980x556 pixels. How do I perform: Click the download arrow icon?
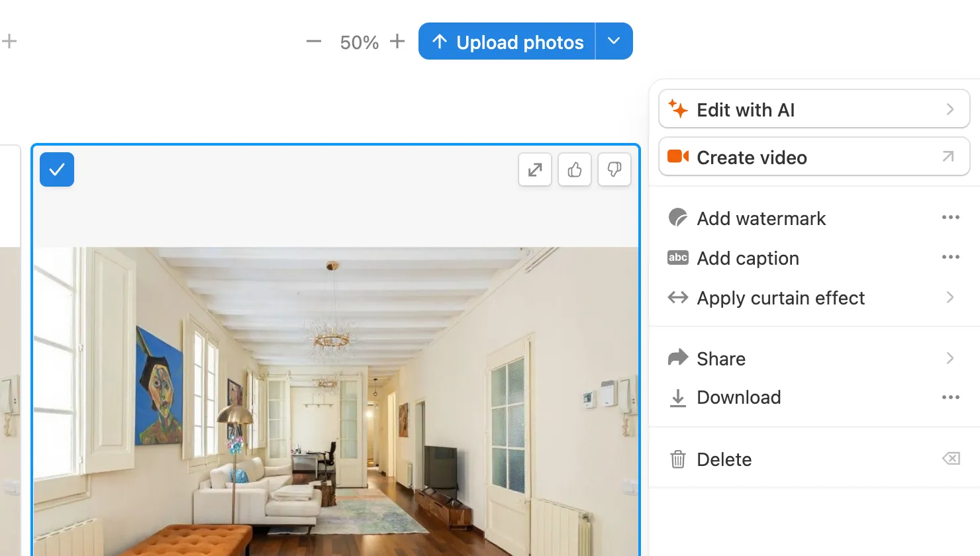click(x=678, y=398)
